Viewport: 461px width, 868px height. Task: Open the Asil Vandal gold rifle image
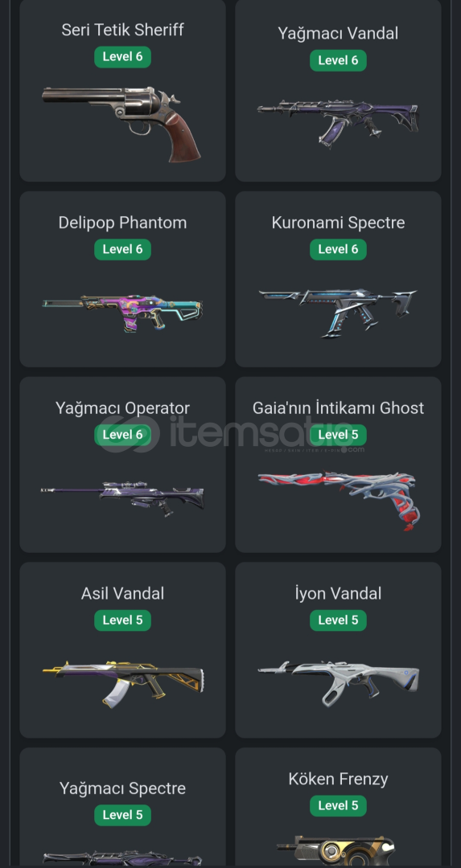point(122,684)
